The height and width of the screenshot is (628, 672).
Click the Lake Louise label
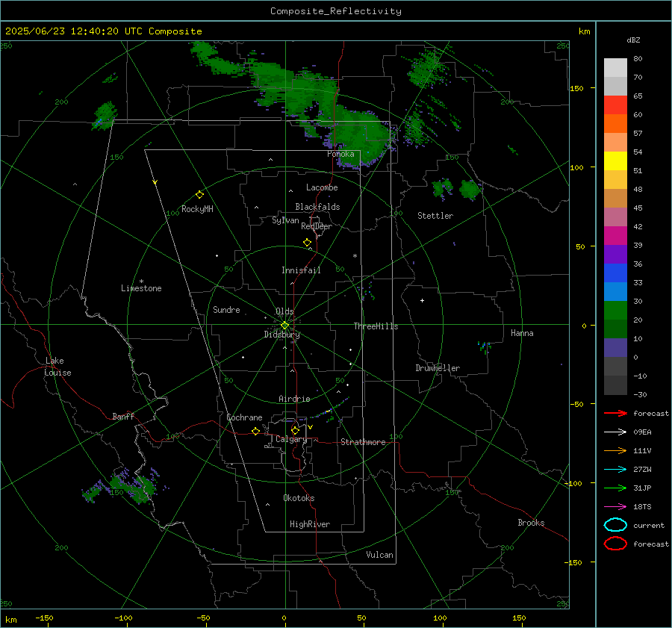(57, 367)
